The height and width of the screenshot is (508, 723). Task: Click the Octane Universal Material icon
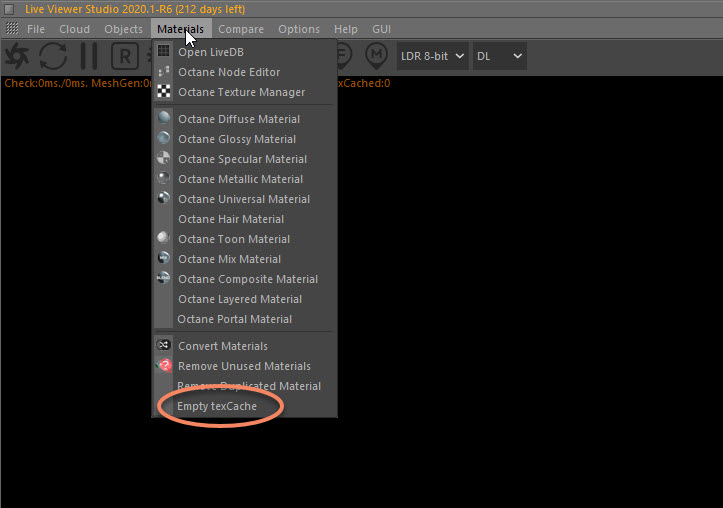(x=164, y=198)
